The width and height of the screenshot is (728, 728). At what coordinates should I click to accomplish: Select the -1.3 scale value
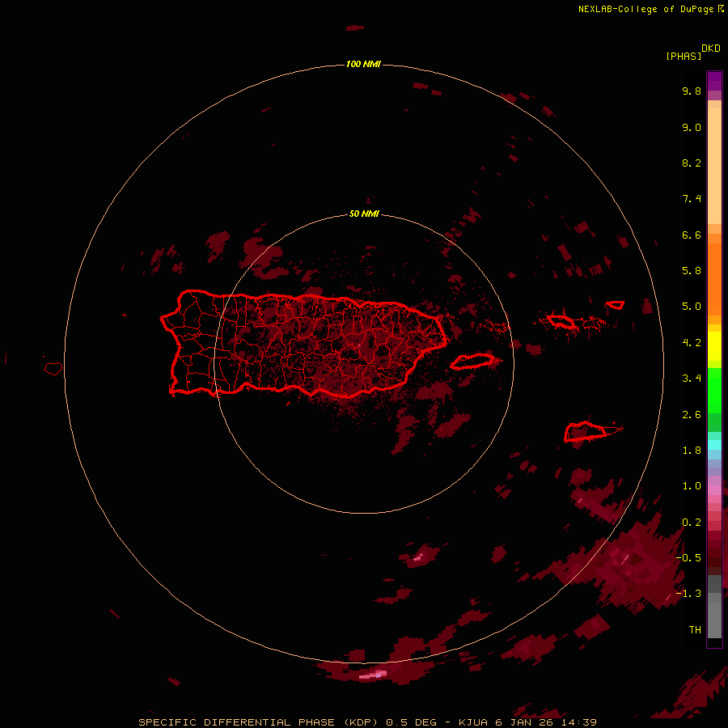click(688, 594)
